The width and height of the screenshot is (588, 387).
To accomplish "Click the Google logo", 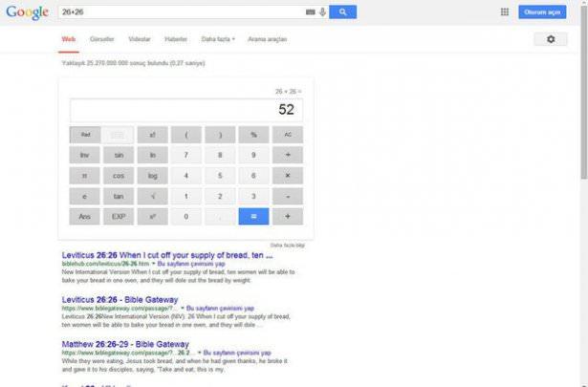I will click(x=27, y=12).
